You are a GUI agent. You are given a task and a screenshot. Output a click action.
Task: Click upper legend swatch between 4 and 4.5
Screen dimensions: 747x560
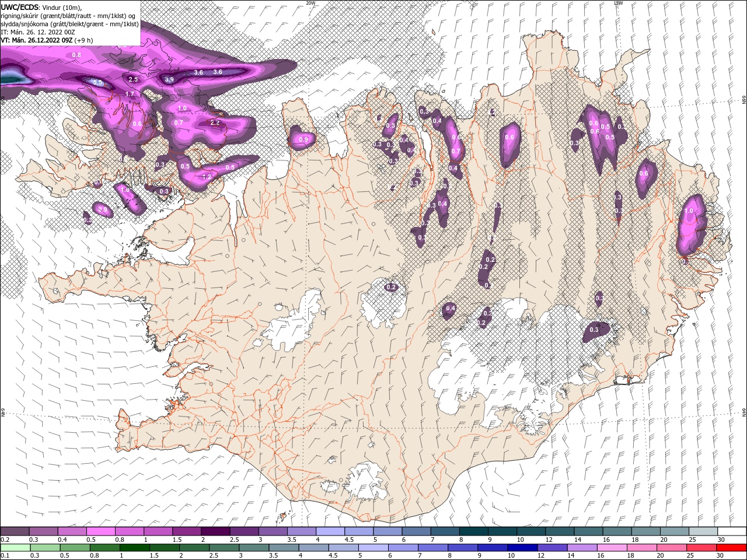pos(329,531)
